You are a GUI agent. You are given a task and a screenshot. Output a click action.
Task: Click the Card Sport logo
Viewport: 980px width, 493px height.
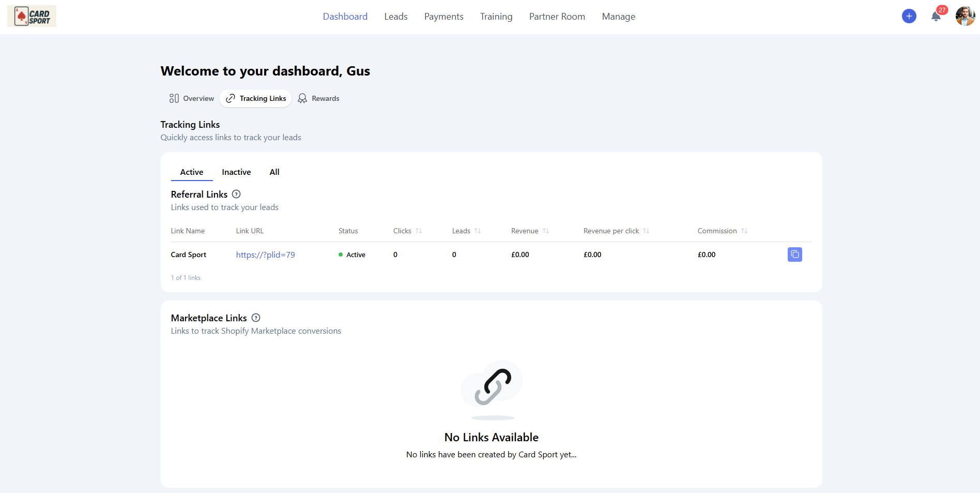[32, 17]
